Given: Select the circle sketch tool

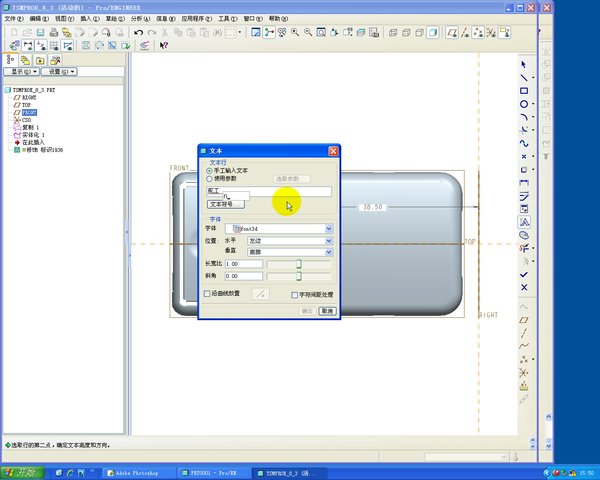Looking at the screenshot, I should (x=524, y=104).
